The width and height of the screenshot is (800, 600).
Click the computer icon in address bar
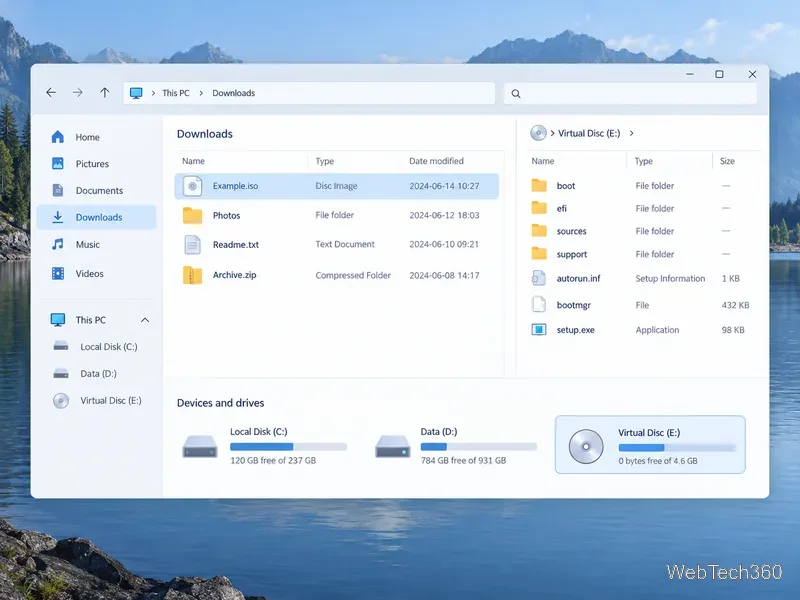click(x=136, y=93)
